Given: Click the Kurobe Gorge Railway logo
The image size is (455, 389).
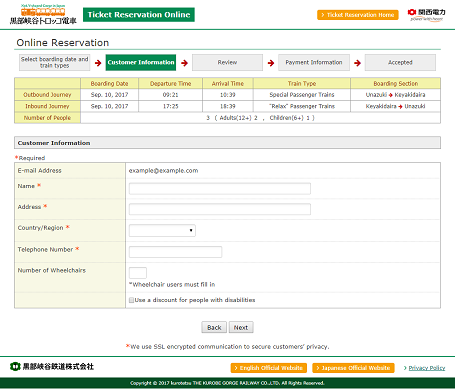Looking at the screenshot, I should 43,14.
